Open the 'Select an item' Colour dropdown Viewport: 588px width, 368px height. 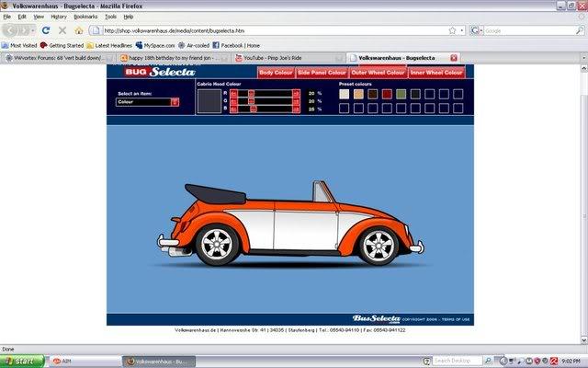click(147, 102)
